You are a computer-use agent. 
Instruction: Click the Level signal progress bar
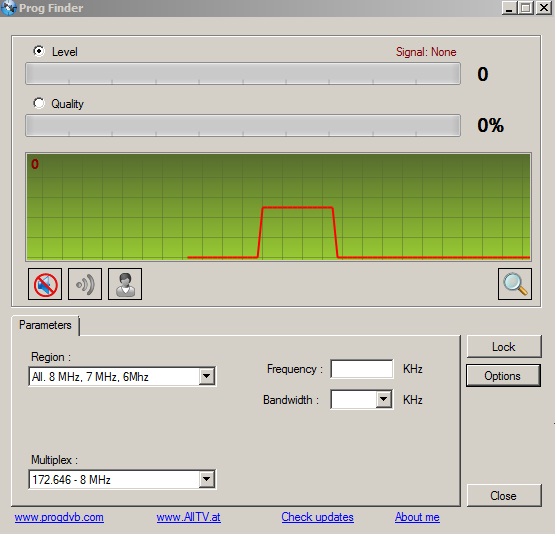(243, 74)
